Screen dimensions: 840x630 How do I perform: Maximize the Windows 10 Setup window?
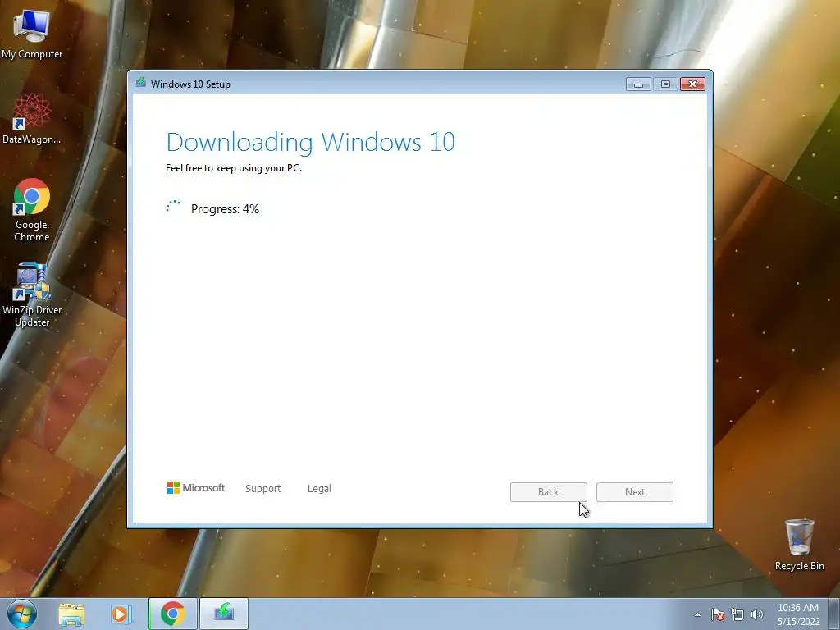pos(665,84)
